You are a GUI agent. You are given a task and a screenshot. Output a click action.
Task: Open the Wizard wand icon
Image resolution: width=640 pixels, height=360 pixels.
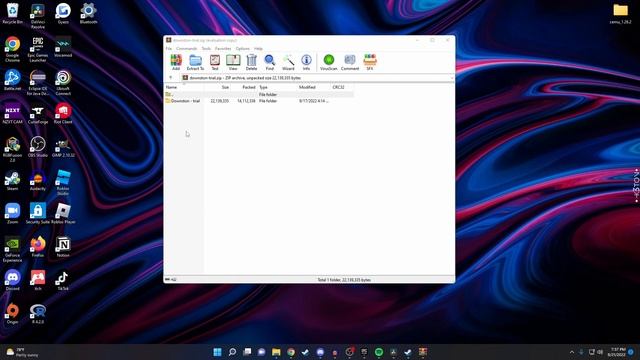[288, 62]
